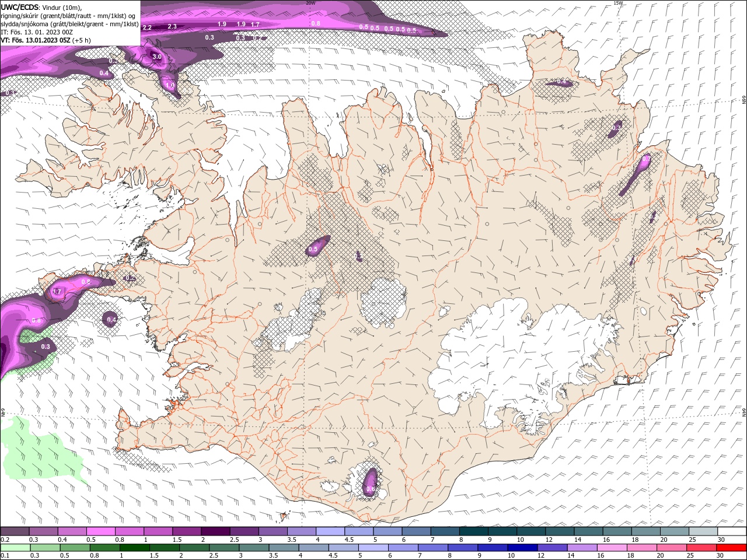Image resolution: width=747 pixels, height=560 pixels.
Task: Click the darkest green swatch above 1 in lower legend
Action: pos(134,548)
